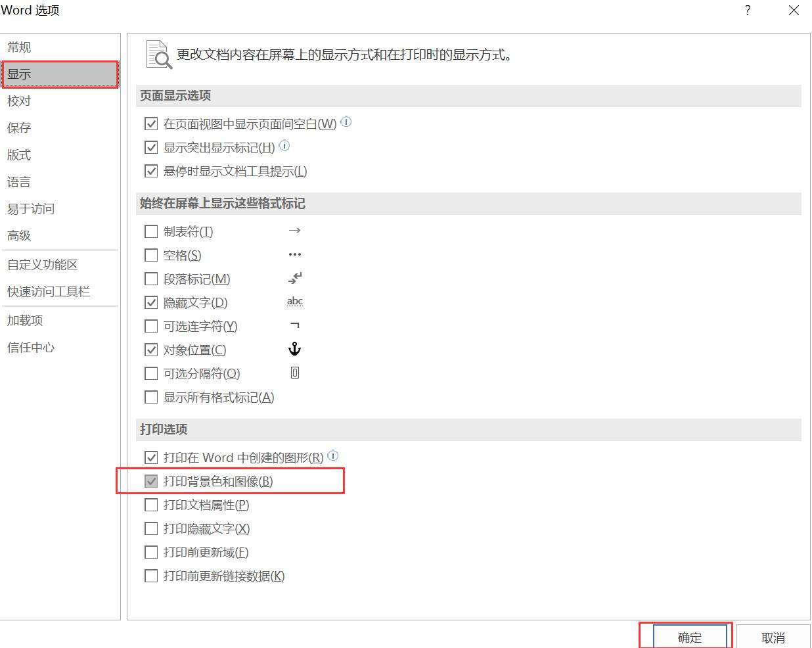
Task: Click the info icon beside 在页面视图中显示页面间空白
Action: pyautogui.click(x=346, y=122)
